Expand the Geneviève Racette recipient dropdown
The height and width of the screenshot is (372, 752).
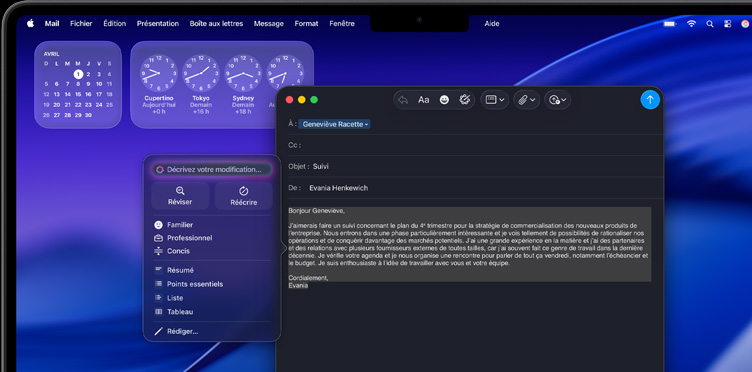(335, 124)
